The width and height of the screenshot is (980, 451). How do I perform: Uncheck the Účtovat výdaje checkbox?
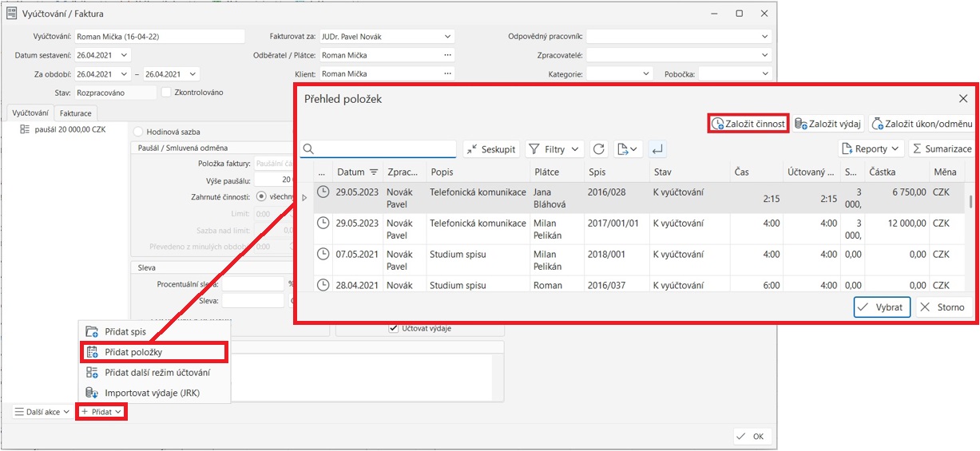(393, 328)
